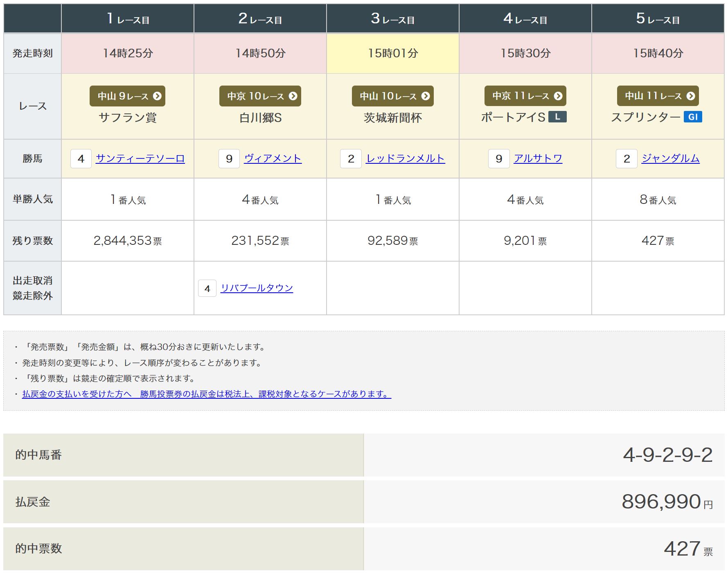This screenshot has width=728, height=574.
Task: Click the highlighted 15時01分 start time cell
Action: (392, 53)
